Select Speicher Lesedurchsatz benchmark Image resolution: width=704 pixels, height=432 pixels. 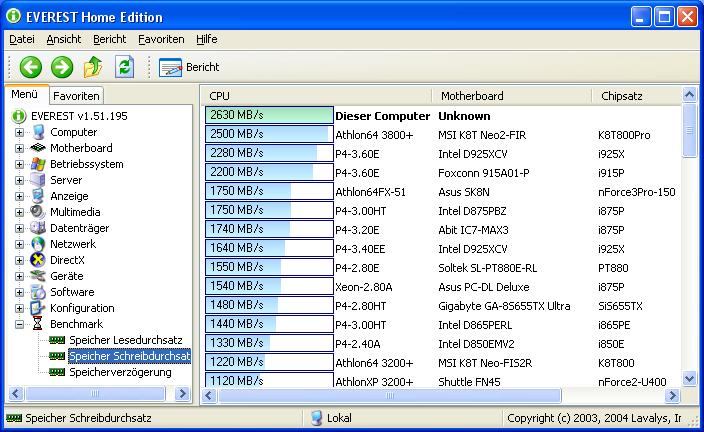(x=126, y=340)
